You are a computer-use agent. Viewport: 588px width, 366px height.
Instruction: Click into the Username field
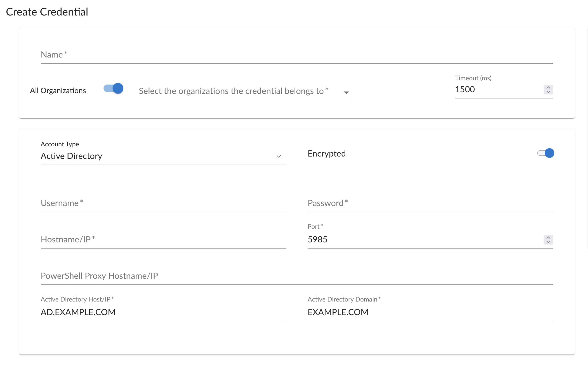point(163,203)
